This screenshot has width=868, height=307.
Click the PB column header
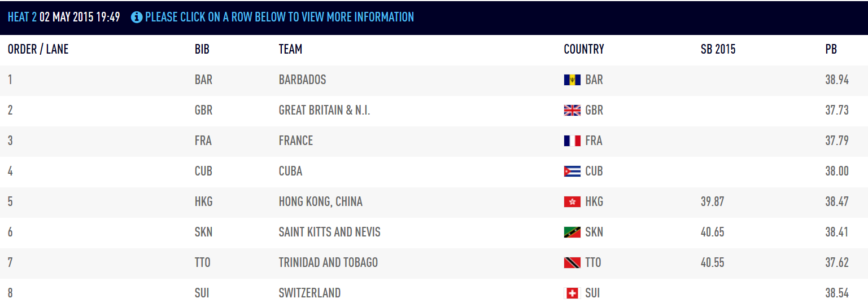pyautogui.click(x=831, y=49)
